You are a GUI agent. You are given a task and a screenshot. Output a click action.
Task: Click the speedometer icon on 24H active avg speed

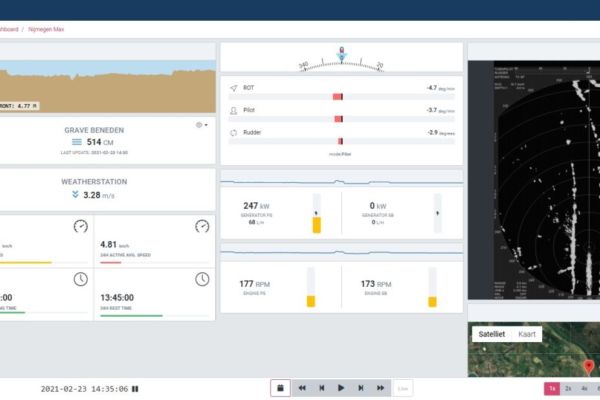(202, 226)
